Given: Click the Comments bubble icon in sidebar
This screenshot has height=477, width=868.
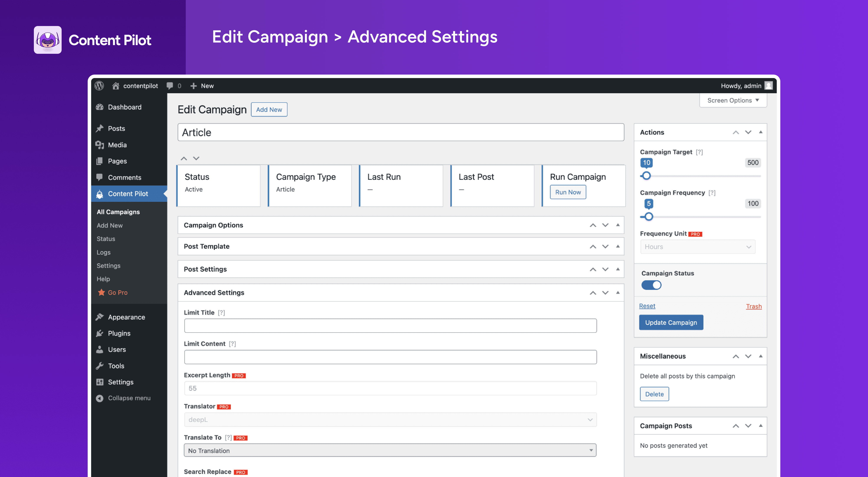Looking at the screenshot, I should point(99,177).
